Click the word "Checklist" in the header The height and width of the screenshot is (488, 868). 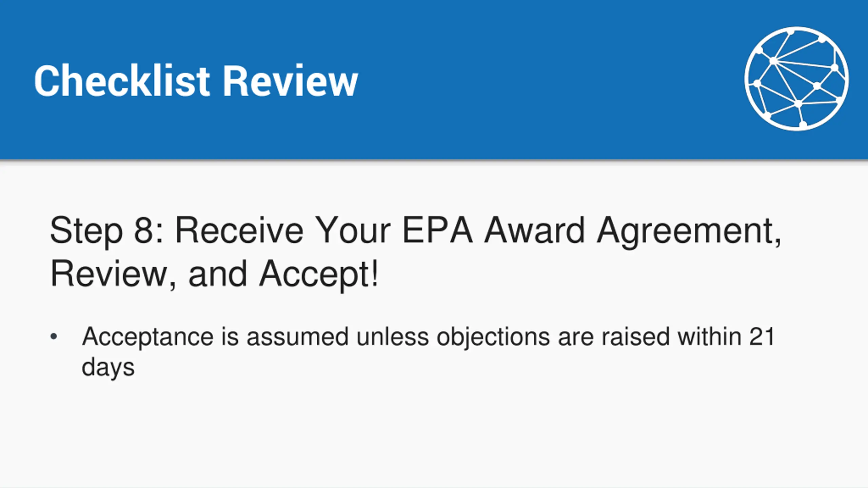tap(122, 81)
